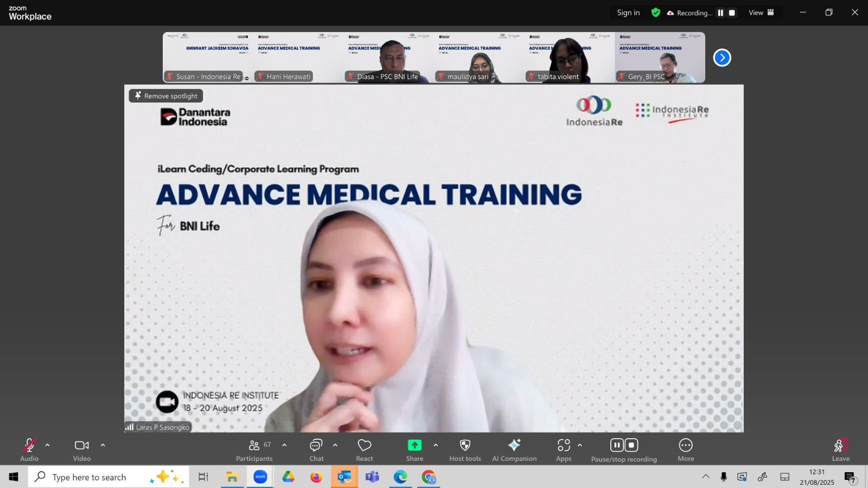Click the green Share screen icon
The width and height of the screenshot is (868, 488).
pos(414,445)
